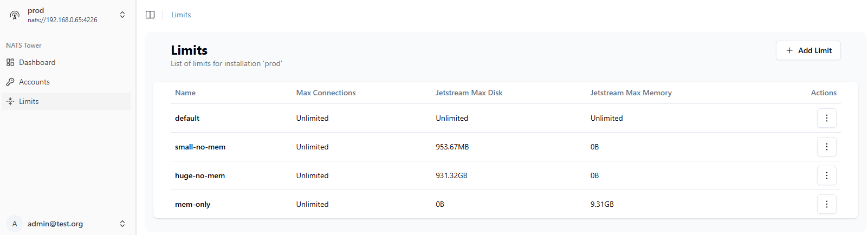Open actions menu for mem-only limit
Image resolution: width=868 pixels, height=235 pixels.
[x=826, y=204]
